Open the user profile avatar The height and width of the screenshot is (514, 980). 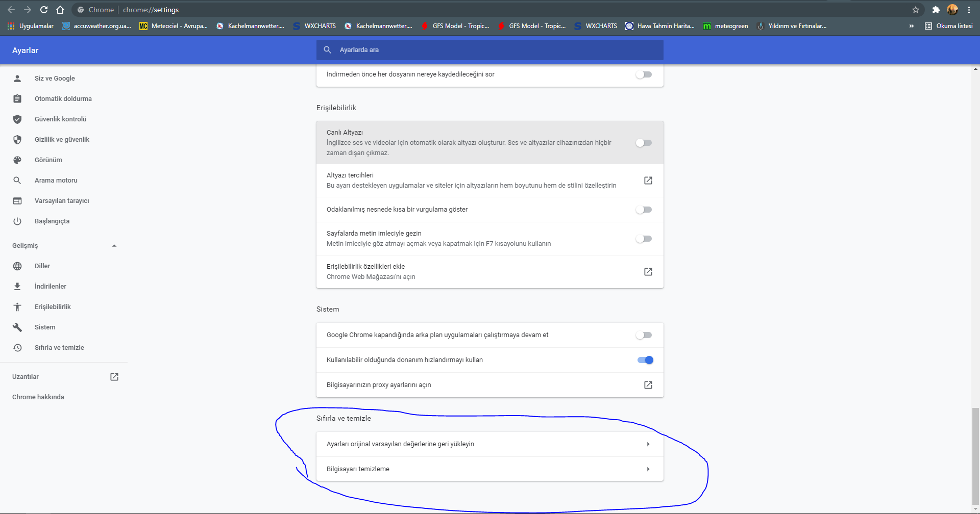coord(952,10)
